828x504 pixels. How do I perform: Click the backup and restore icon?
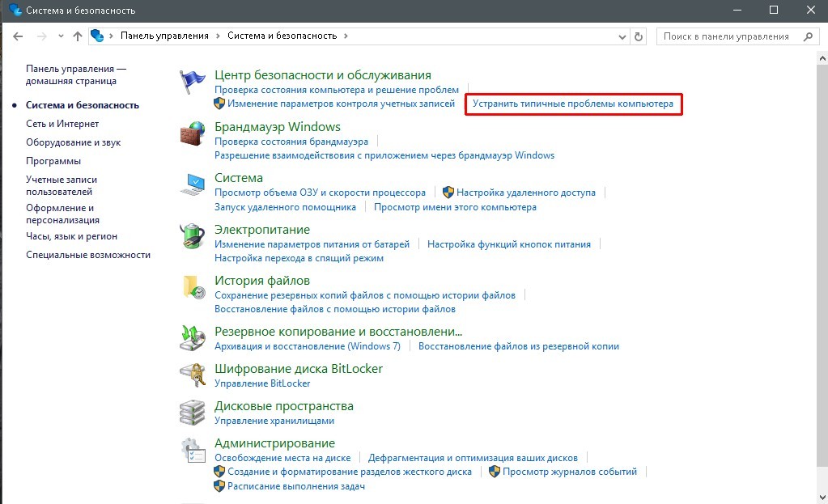tap(192, 338)
